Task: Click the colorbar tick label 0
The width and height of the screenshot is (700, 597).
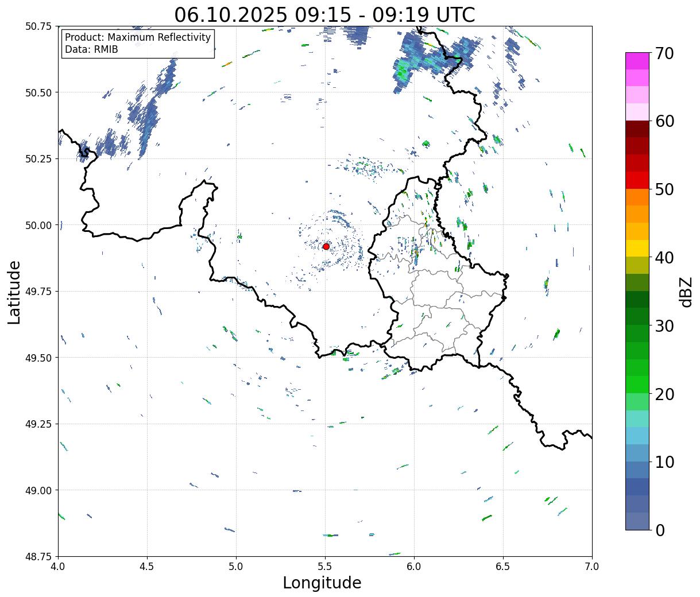Action: pos(659,530)
